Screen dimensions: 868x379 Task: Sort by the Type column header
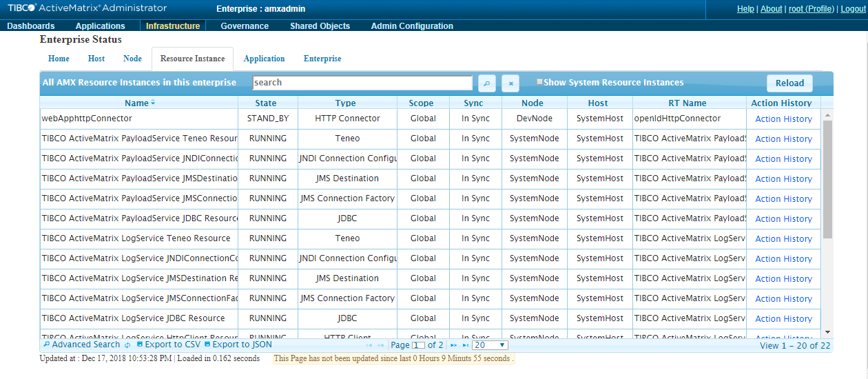point(346,103)
